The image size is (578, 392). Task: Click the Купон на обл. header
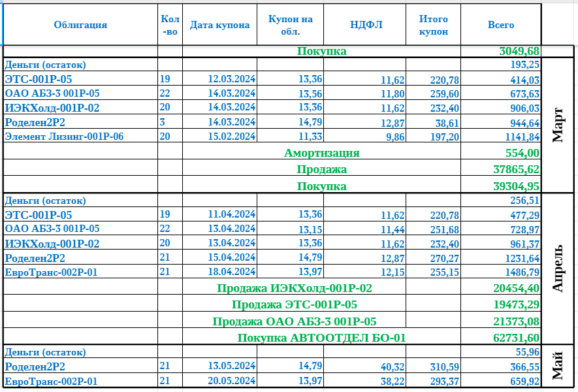pyautogui.click(x=290, y=25)
